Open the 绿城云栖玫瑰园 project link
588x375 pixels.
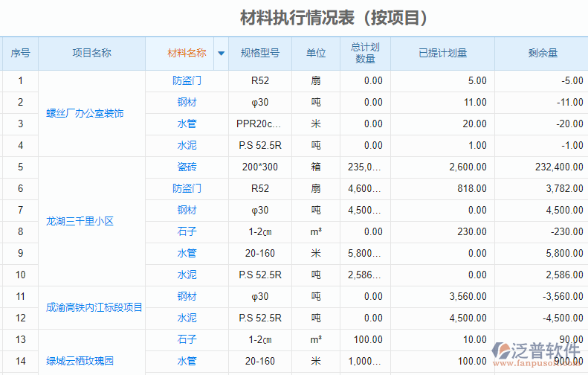point(80,361)
